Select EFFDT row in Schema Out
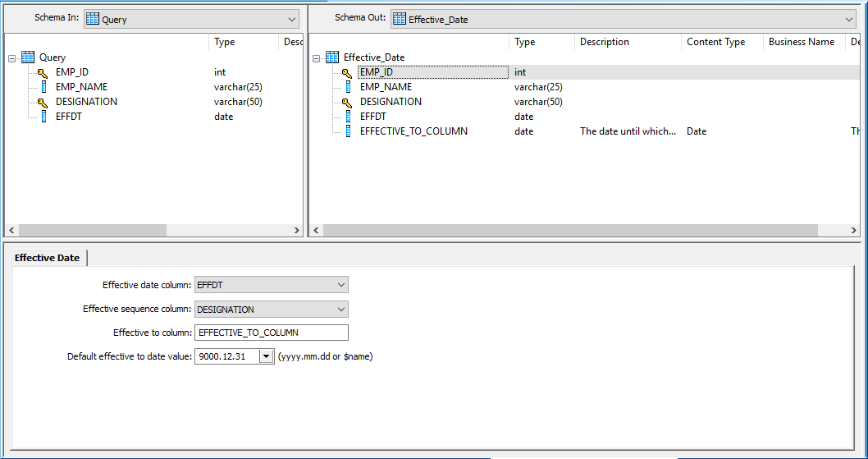The height and width of the screenshot is (459, 868). (584, 117)
